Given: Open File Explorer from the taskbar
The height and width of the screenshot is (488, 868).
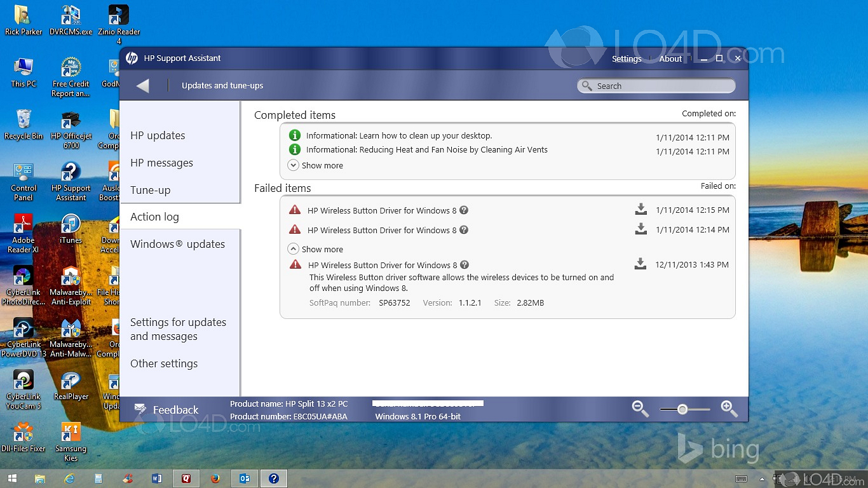Looking at the screenshot, I should [x=40, y=478].
